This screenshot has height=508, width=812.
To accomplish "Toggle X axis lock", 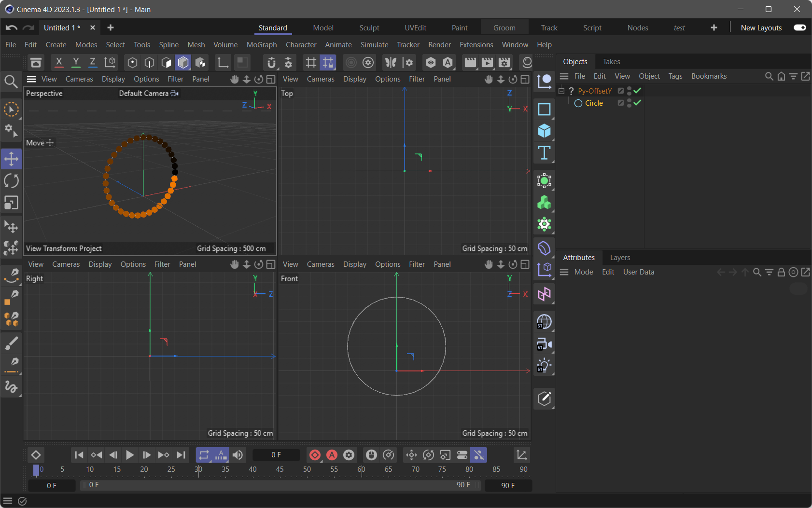I will click(x=59, y=62).
